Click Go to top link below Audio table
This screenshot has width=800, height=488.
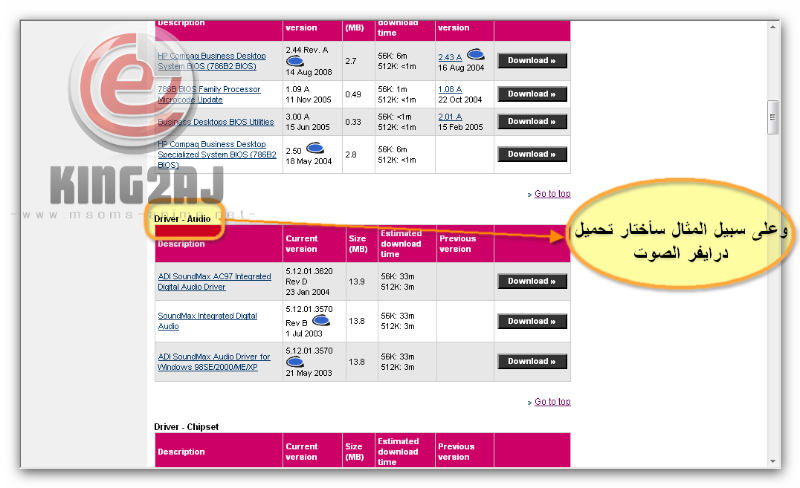coord(552,402)
